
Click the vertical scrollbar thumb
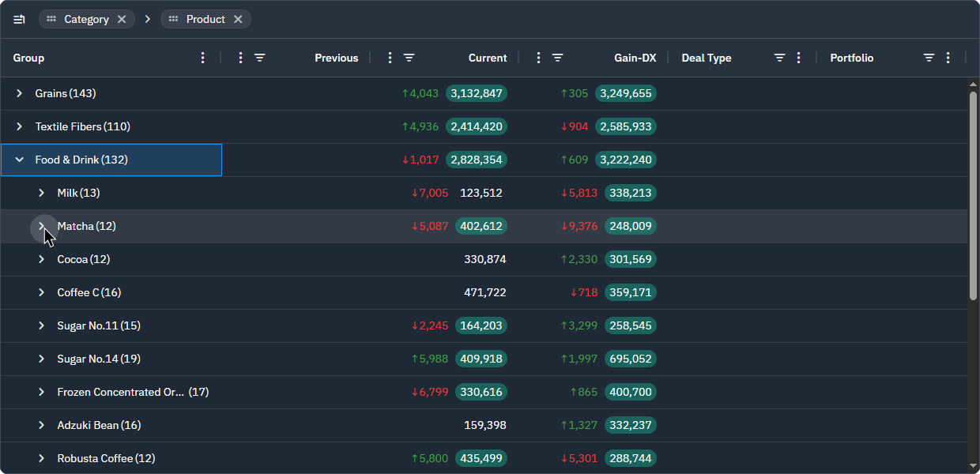pyautogui.click(x=973, y=195)
